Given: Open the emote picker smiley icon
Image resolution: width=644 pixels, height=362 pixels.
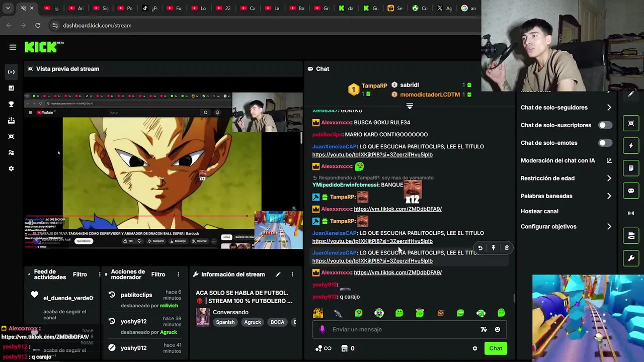Looking at the screenshot, I should pyautogui.click(x=498, y=329).
